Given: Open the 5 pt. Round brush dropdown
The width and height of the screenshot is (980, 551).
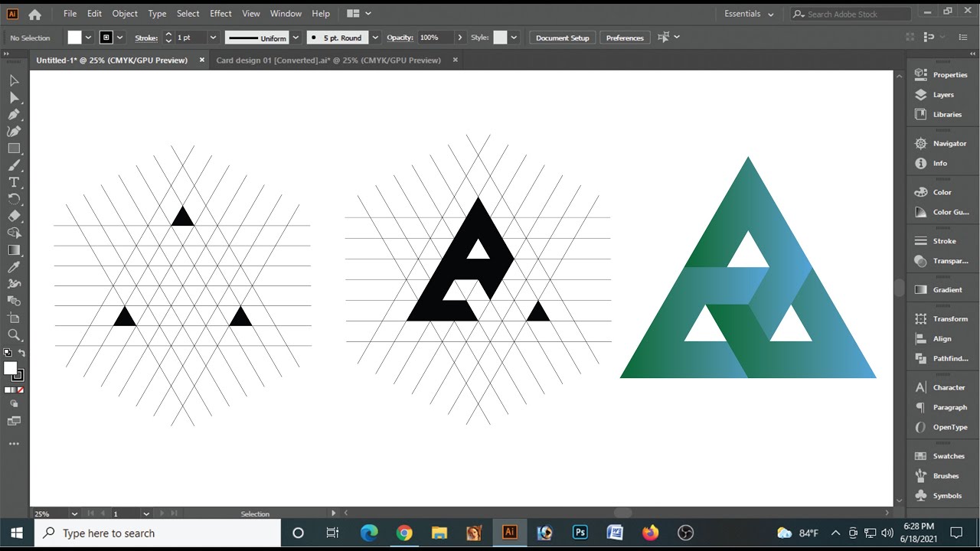Looking at the screenshot, I should point(375,37).
